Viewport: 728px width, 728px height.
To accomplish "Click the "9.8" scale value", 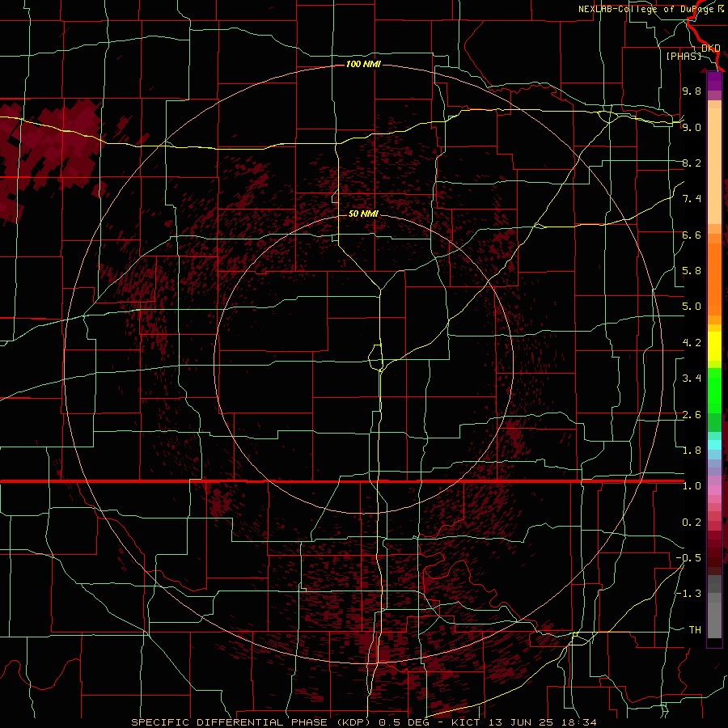I will tap(692, 91).
